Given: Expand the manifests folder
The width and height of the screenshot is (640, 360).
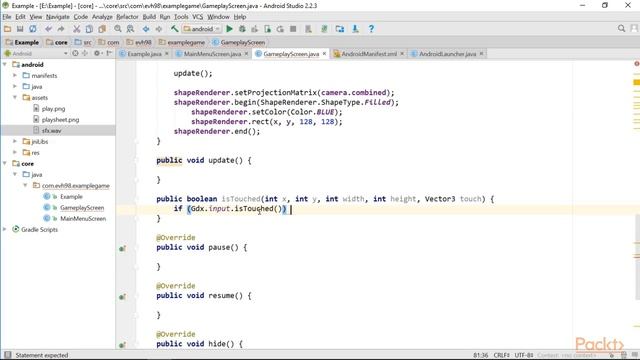Looking at the screenshot, I should coord(15,76).
